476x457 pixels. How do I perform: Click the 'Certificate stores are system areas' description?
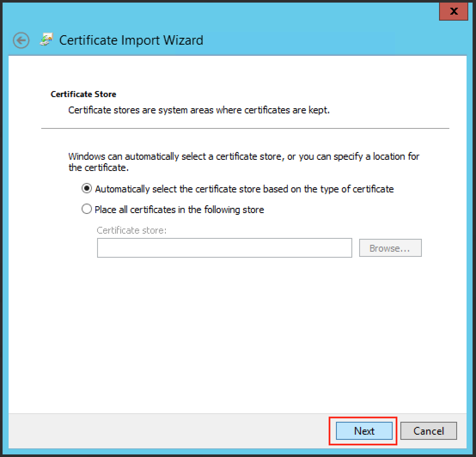(x=199, y=110)
